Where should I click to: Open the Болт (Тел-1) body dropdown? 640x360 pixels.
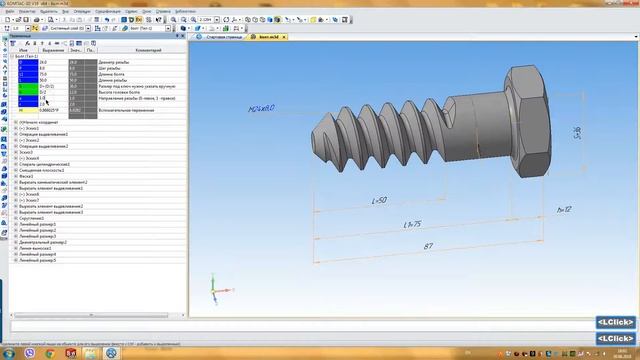168,29
